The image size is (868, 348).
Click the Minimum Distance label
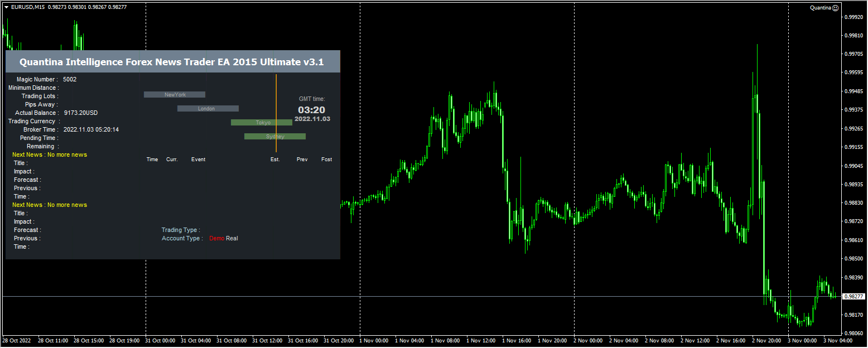(x=33, y=88)
